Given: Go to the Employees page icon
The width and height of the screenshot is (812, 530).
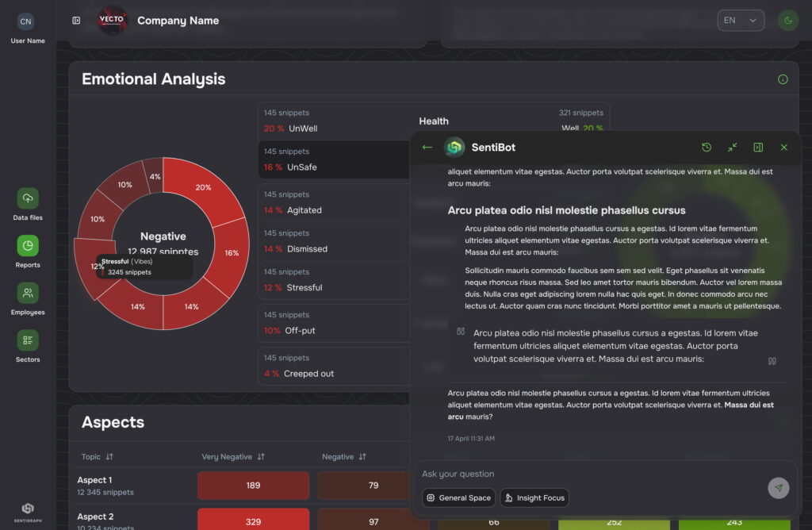Looking at the screenshot, I should (x=28, y=294).
